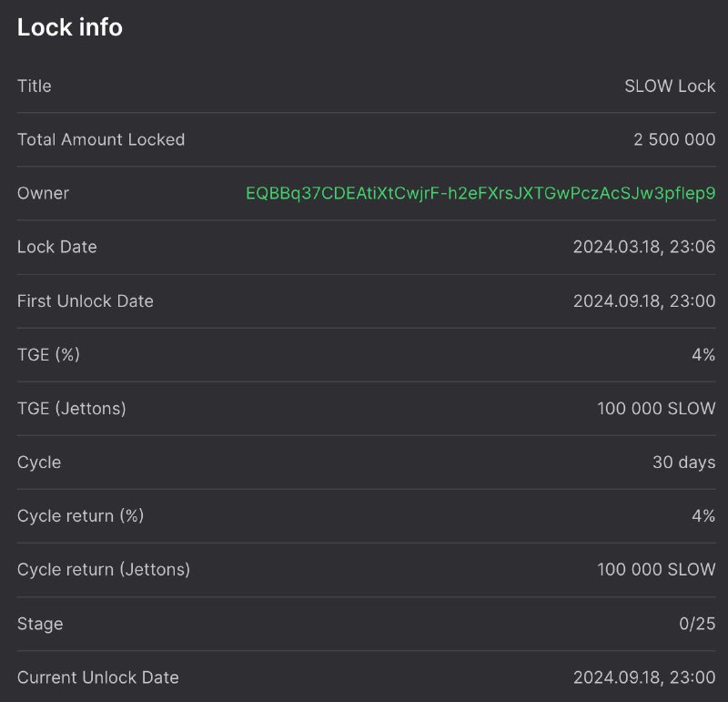The height and width of the screenshot is (702, 728).
Task: Select the Current Unlock Date value
Action: pyautogui.click(x=644, y=677)
